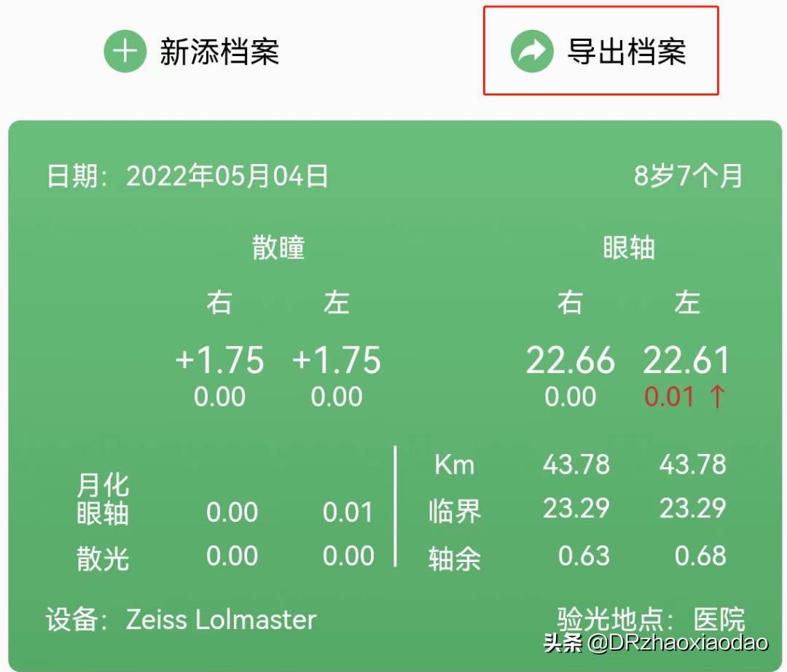This screenshot has width=787, height=672.
Task: Select the 左 label under 眼轴
Action: 687,302
